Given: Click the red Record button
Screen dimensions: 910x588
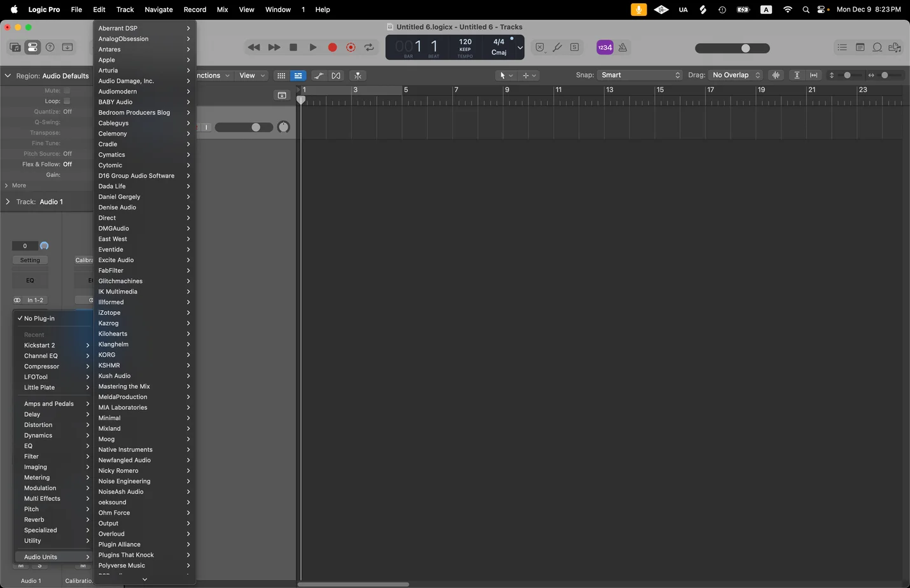Looking at the screenshot, I should point(332,47).
